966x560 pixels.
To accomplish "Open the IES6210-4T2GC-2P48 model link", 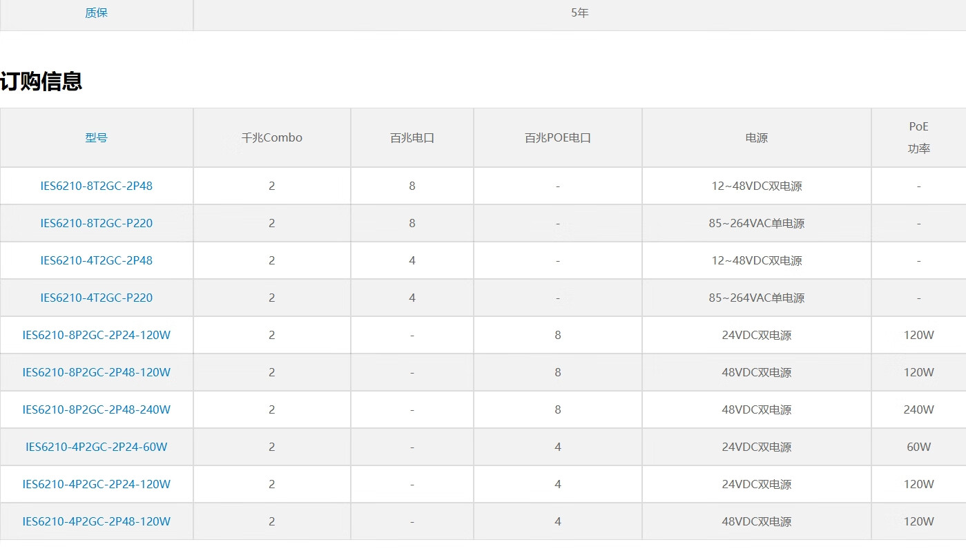I will 97,260.
